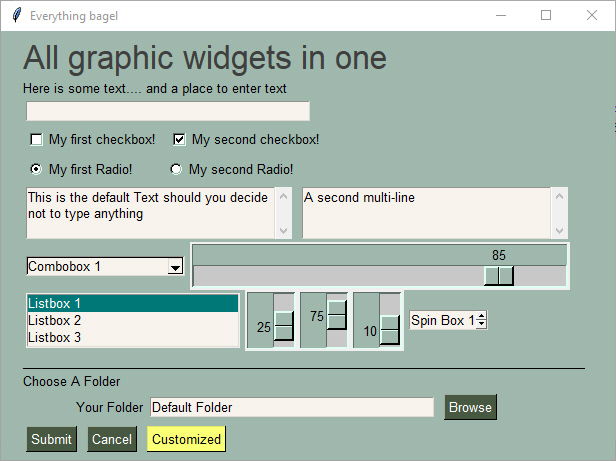This screenshot has height=461, width=616.
Task: Select Listbox 2 item
Action: click(132, 320)
